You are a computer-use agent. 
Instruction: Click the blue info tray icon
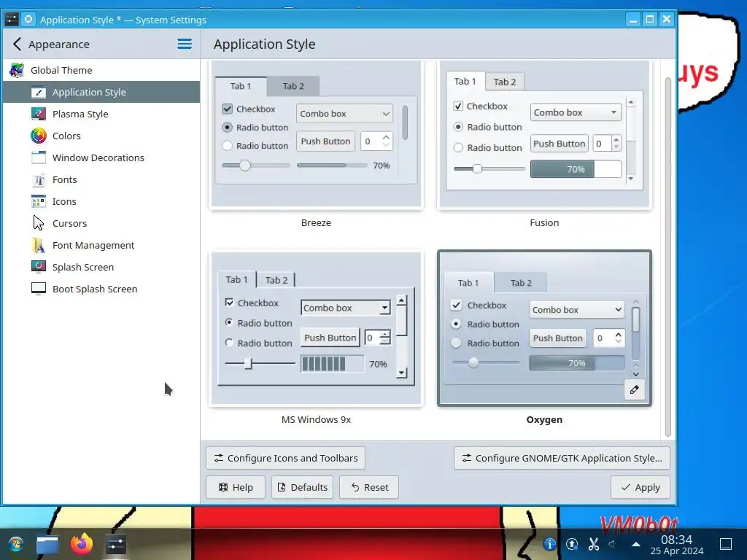(550, 544)
